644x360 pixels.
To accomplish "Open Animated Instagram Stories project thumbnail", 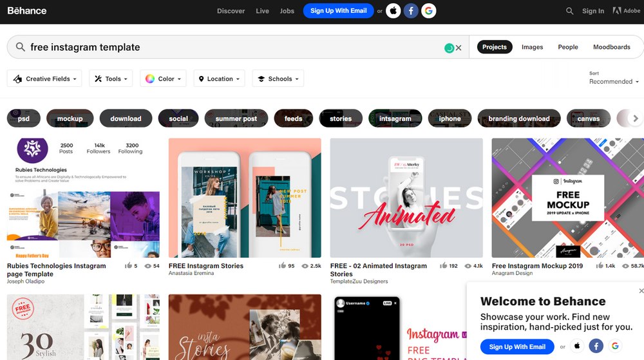I will tap(406, 198).
